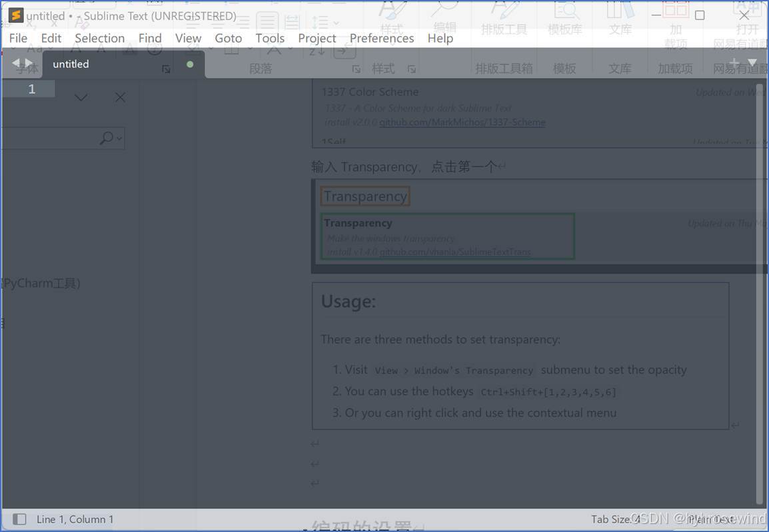Open the File menu
The image size is (769, 532).
click(x=18, y=38)
